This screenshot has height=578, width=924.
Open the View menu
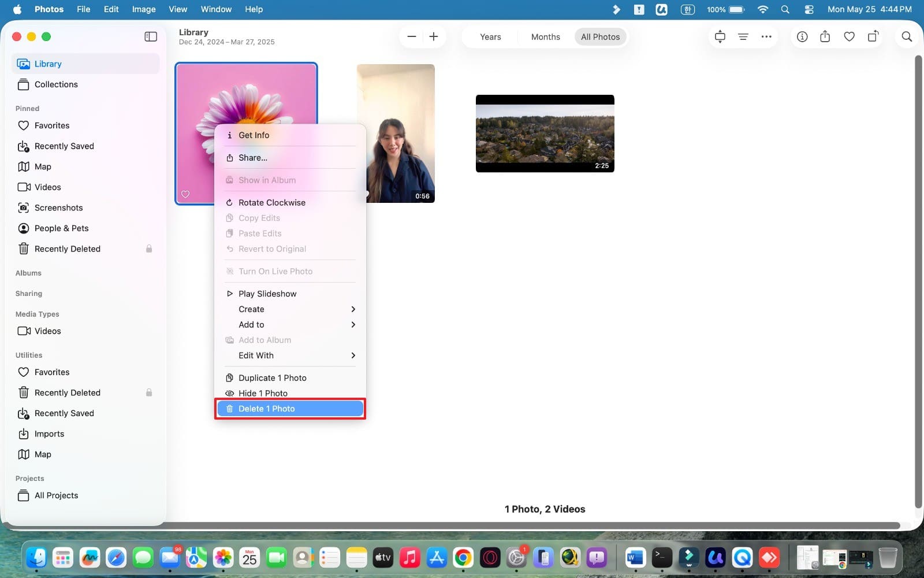[x=178, y=9]
